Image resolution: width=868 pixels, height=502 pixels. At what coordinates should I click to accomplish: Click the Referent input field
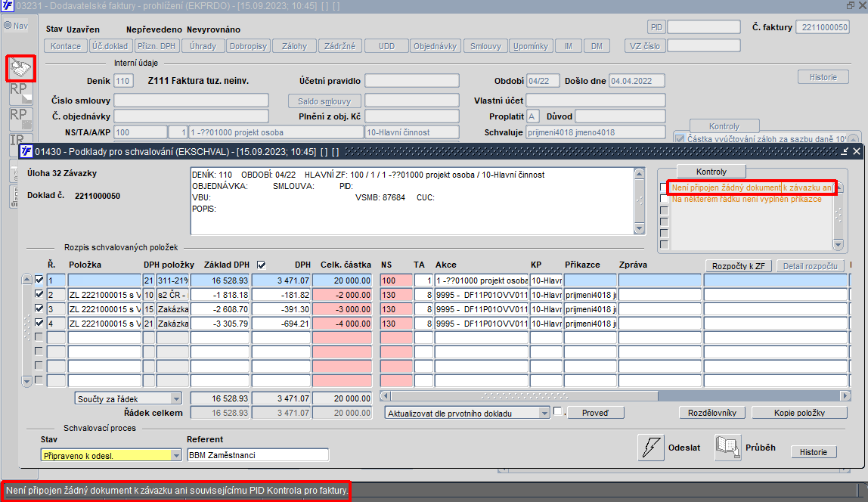tap(257, 455)
